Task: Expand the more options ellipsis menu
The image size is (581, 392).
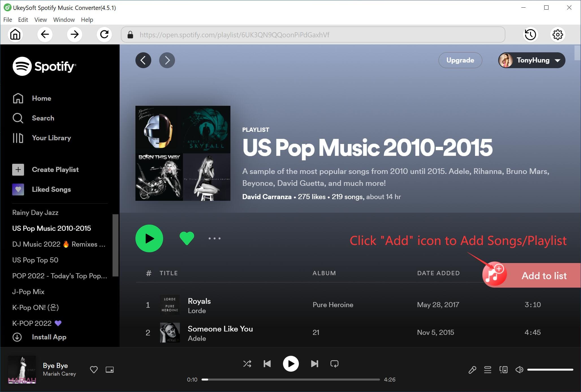Action: (214, 238)
